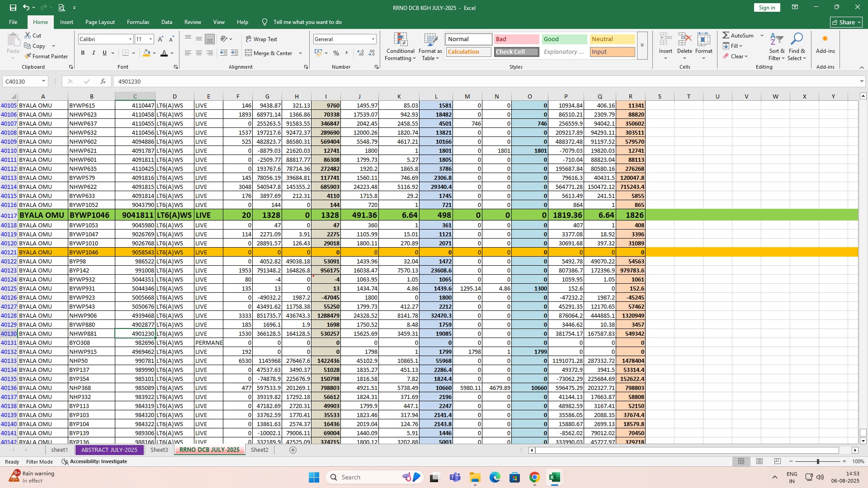
Task: Click the Percent Style icon
Action: [336, 53]
